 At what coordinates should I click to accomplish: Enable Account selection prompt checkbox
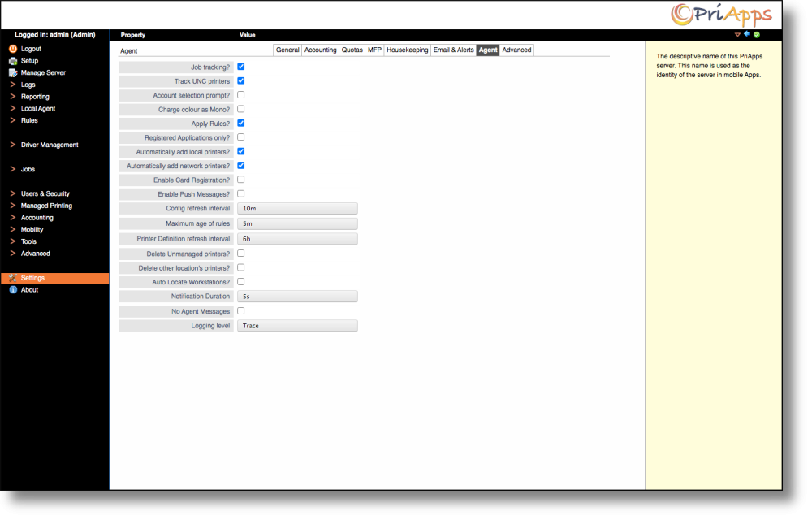[x=241, y=95]
